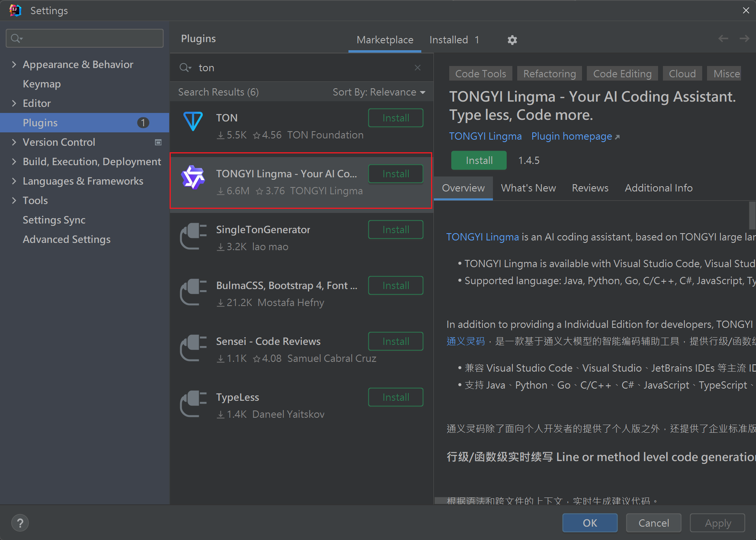Click the Apply button
The height and width of the screenshot is (540, 756).
tap(718, 523)
